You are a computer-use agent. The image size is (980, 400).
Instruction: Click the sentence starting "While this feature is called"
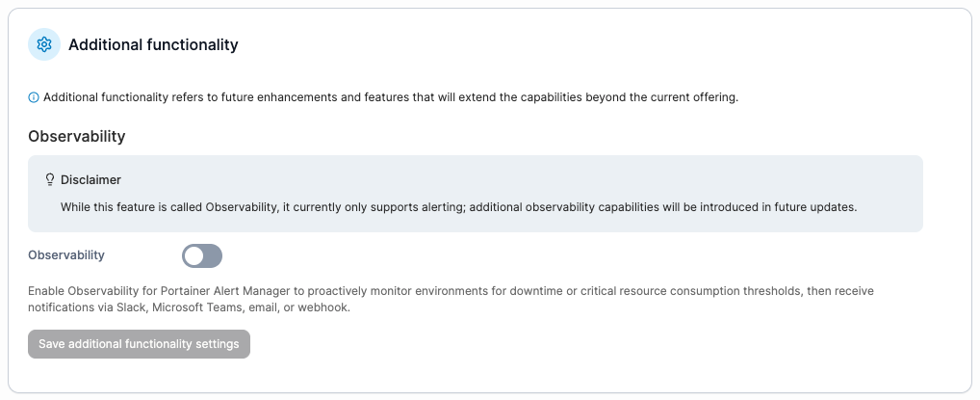[x=457, y=206]
